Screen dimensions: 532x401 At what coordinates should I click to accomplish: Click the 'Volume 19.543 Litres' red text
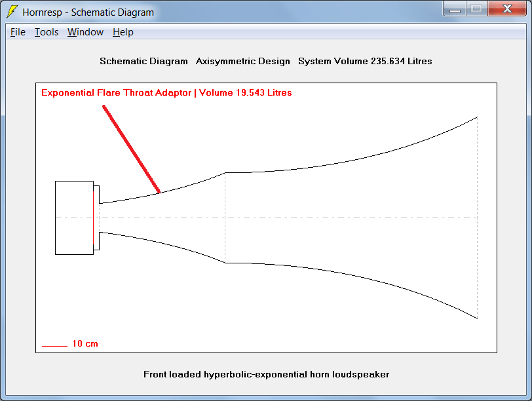(x=245, y=92)
